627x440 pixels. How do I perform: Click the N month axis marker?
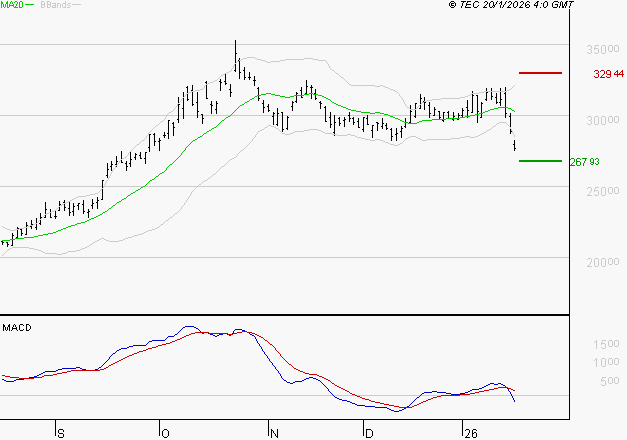pyautogui.click(x=274, y=434)
